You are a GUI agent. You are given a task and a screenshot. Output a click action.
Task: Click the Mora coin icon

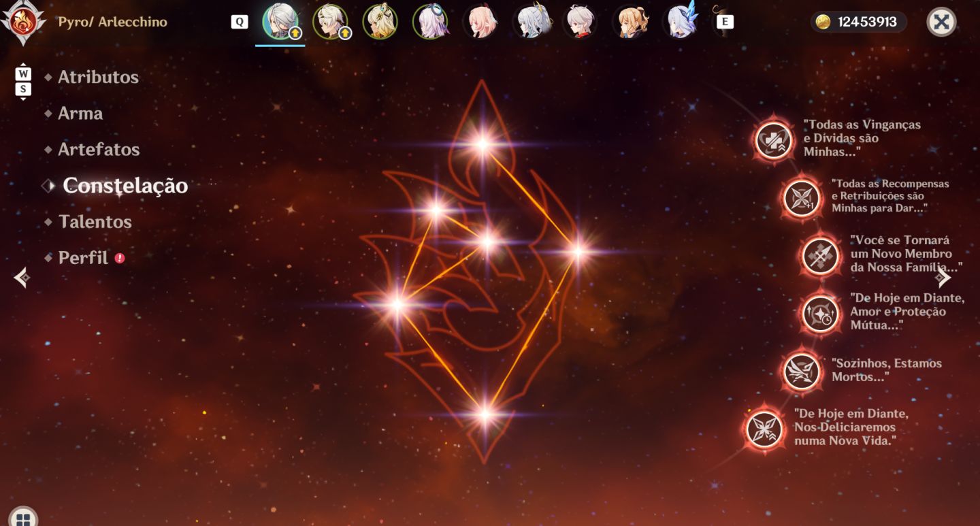pos(823,22)
